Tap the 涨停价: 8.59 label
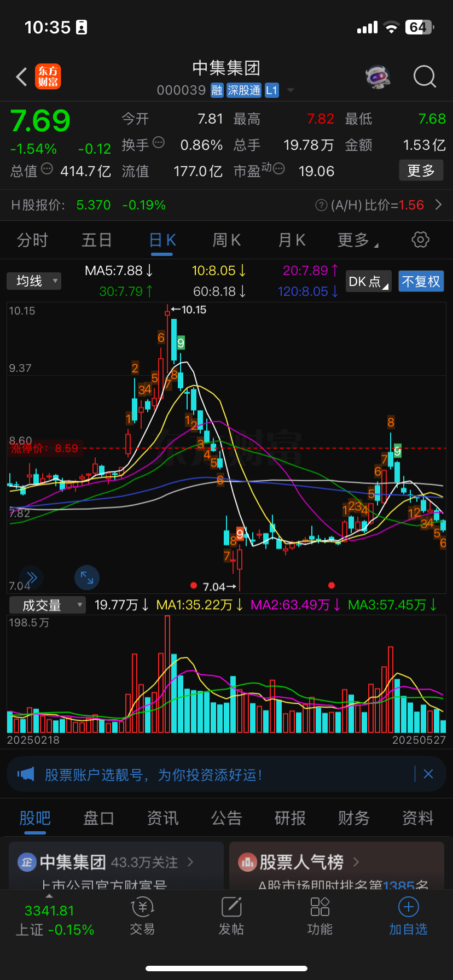 click(45, 448)
